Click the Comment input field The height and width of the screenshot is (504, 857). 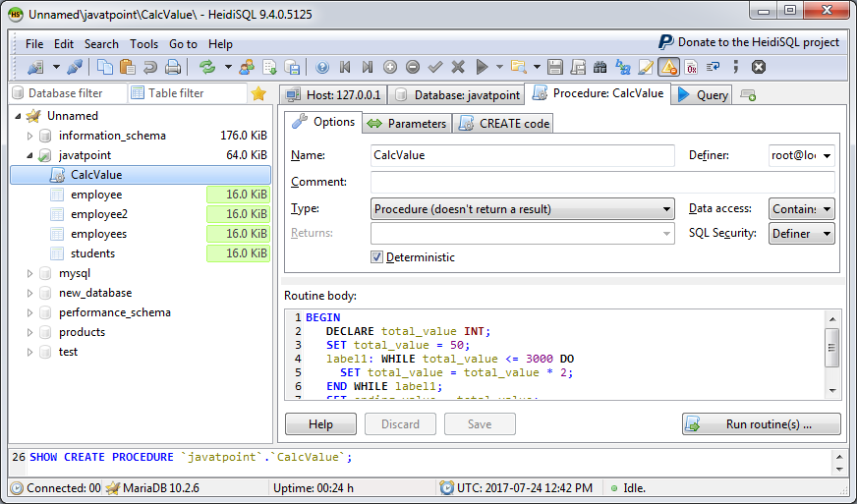pos(602,182)
